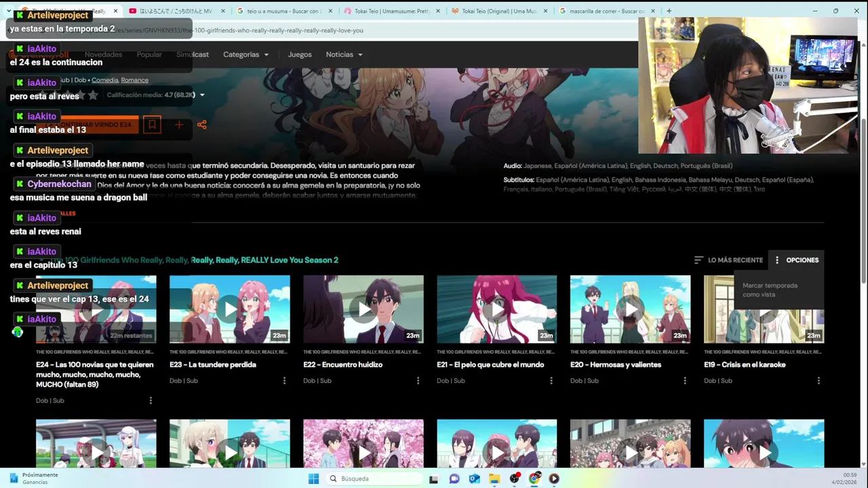The image size is (868, 488).
Task: Open a new browser tab
Action: 669,11
